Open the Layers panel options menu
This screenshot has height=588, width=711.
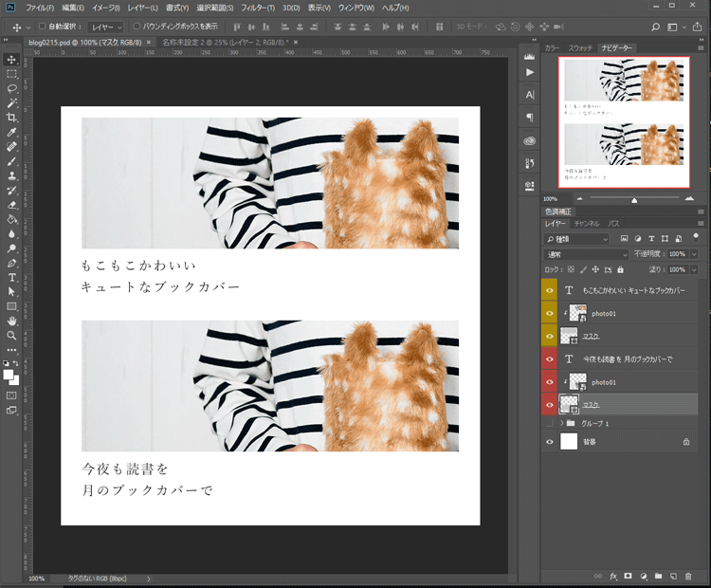pyautogui.click(x=701, y=224)
